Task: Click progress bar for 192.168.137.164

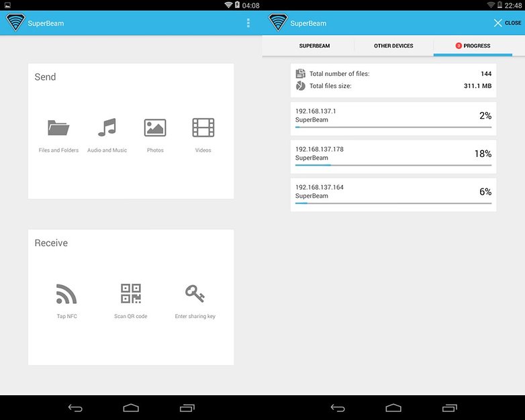Action: (393, 203)
